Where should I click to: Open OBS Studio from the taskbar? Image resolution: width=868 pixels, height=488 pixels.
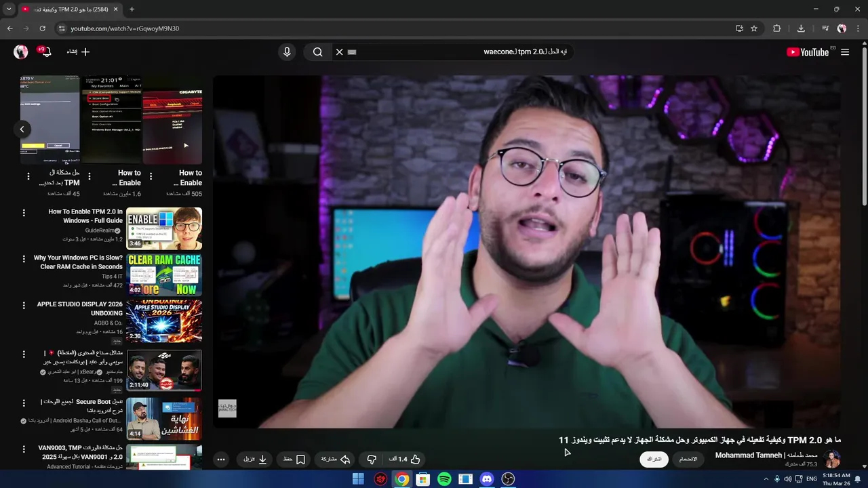point(508,479)
